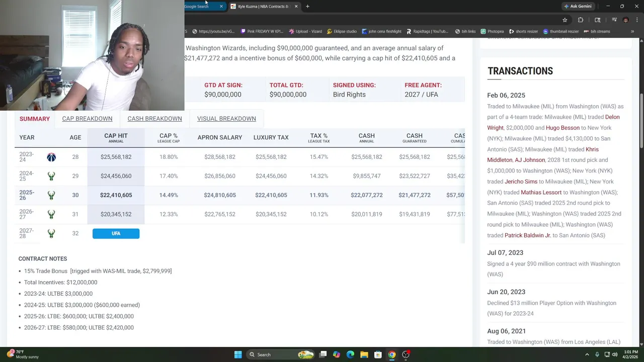Switch to the CAP BREAKDOWN tab
The width and height of the screenshot is (644, 362).
(87, 119)
